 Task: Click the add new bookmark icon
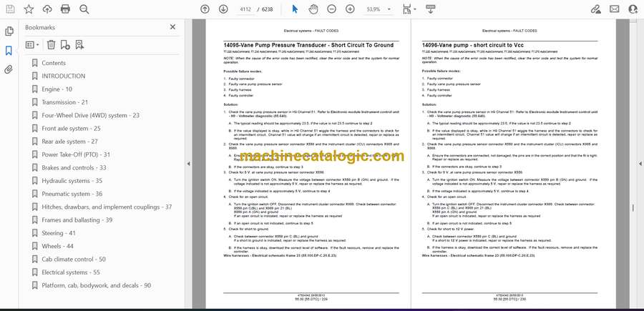[x=65, y=45]
